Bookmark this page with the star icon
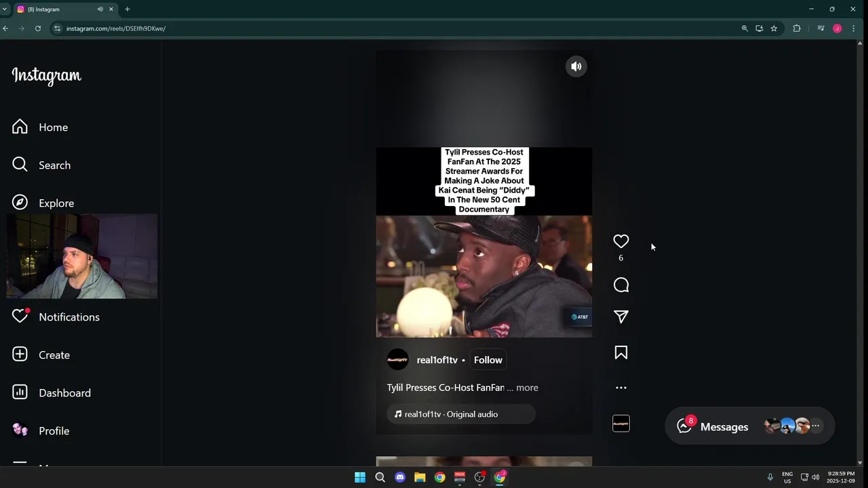 click(774, 28)
